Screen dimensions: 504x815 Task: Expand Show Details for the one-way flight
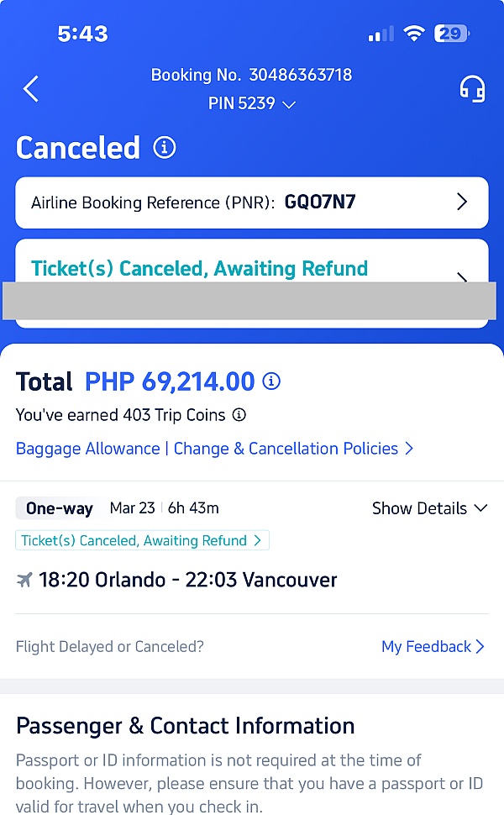[429, 508]
